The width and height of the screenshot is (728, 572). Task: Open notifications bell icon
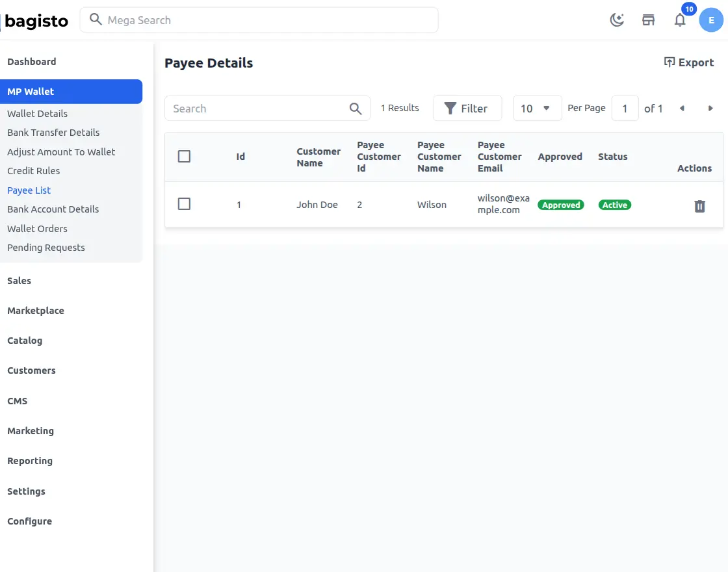[680, 20]
